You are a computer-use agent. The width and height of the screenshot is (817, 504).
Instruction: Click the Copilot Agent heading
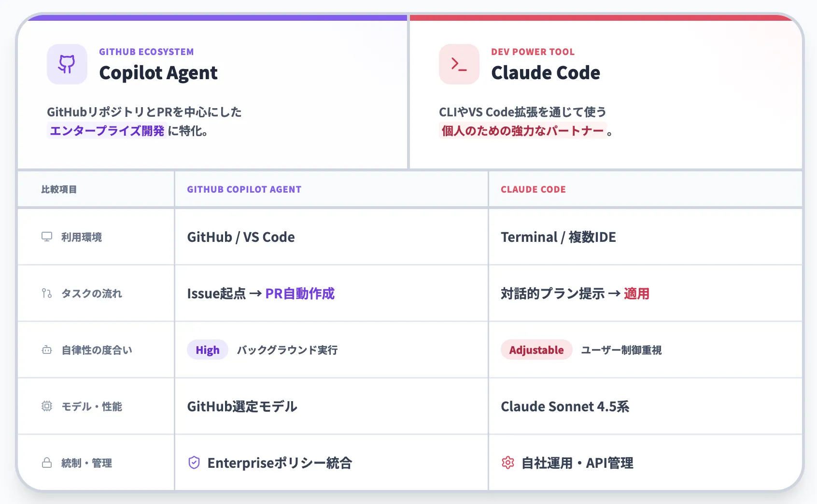(158, 73)
